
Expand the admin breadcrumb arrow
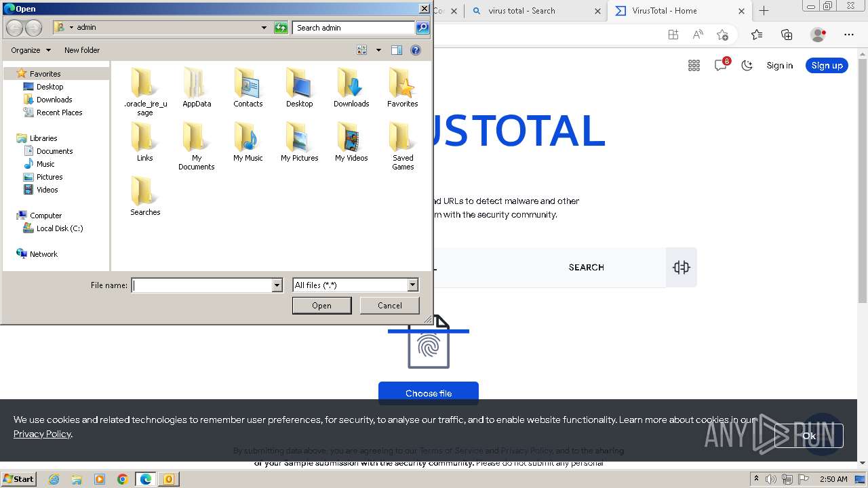click(x=71, y=28)
